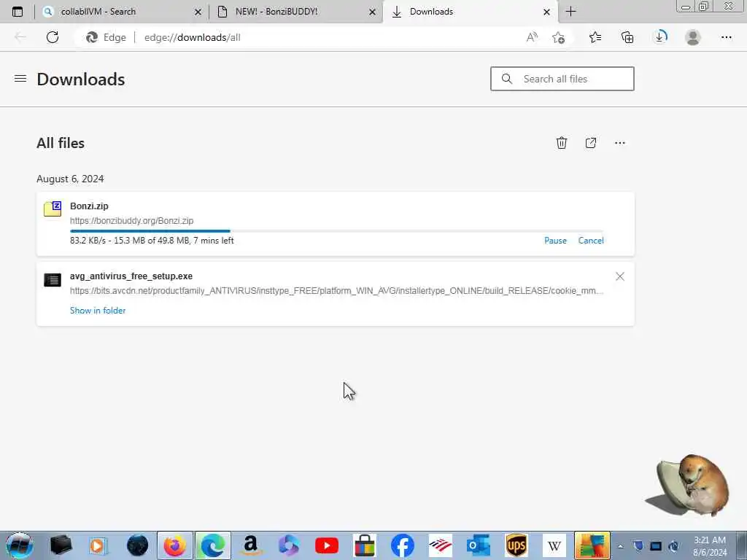Close the Downloads tab
This screenshot has width=747, height=560.
coord(546,12)
